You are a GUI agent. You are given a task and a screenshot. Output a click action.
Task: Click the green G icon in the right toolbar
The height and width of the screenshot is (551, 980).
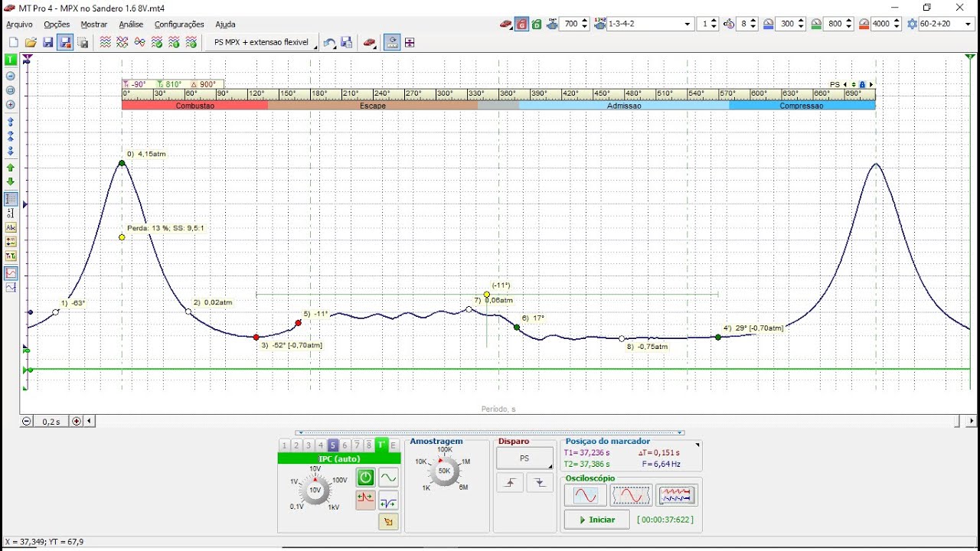[537, 24]
